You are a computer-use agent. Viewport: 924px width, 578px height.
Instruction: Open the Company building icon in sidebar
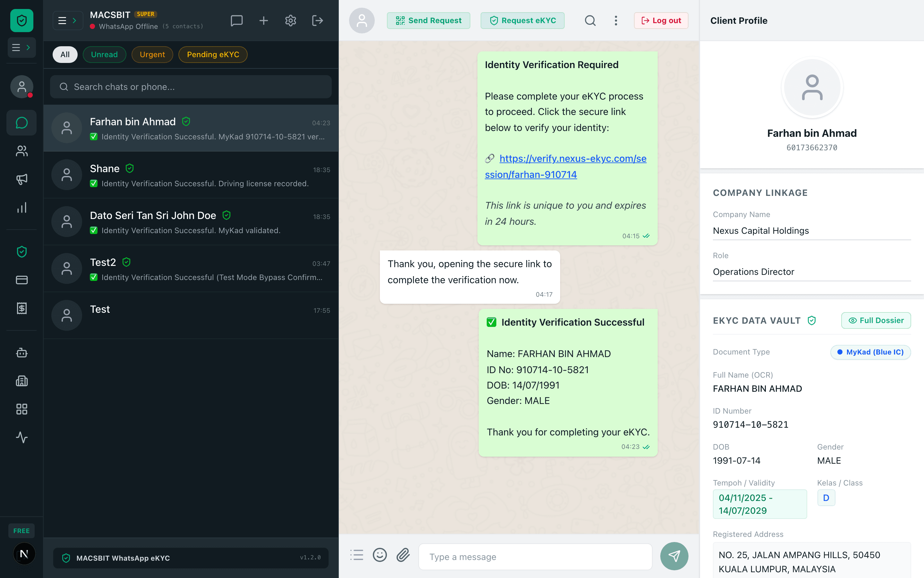tap(22, 381)
